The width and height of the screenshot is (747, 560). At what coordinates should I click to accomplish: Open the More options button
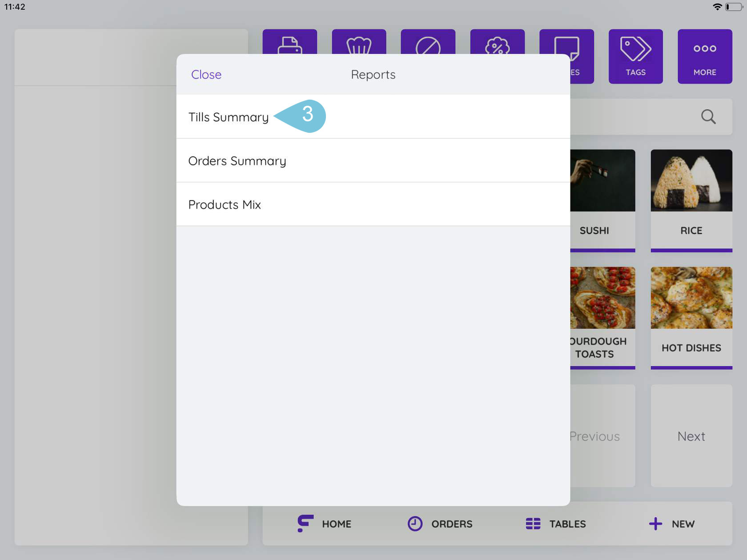point(705,56)
